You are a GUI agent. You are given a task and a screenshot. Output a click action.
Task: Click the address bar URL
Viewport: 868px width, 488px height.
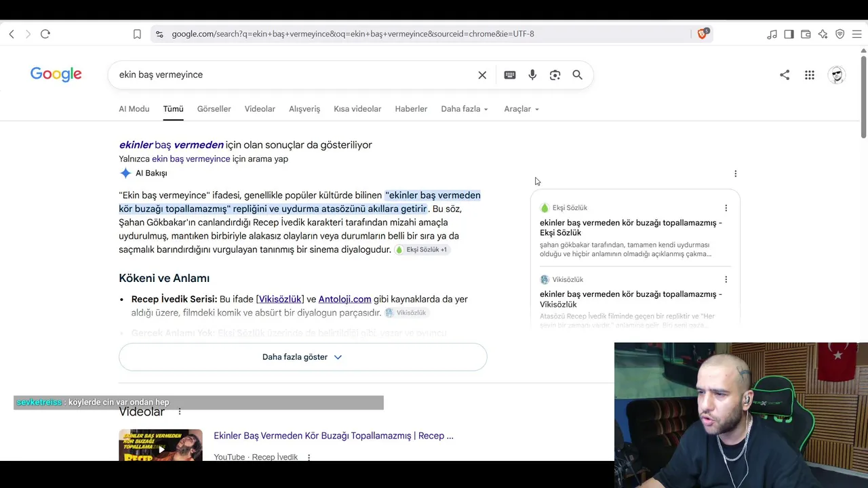[x=353, y=34]
